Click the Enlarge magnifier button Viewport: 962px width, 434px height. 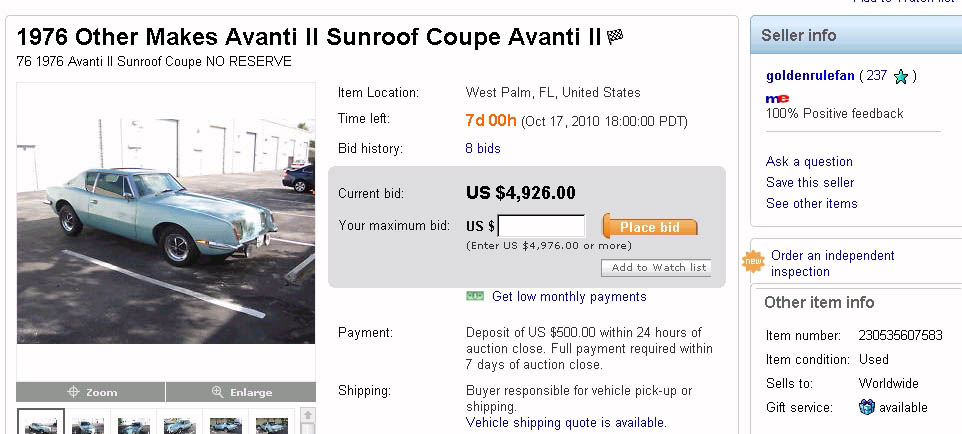point(240,392)
